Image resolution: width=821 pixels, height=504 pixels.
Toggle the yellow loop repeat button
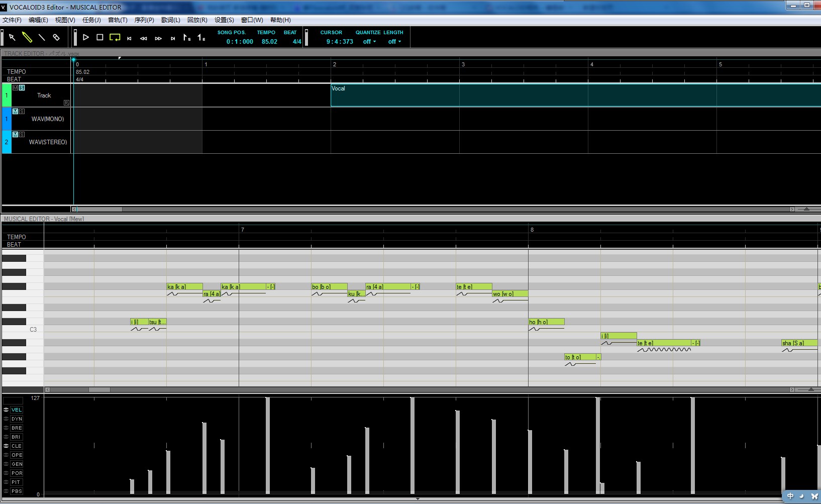pyautogui.click(x=115, y=37)
